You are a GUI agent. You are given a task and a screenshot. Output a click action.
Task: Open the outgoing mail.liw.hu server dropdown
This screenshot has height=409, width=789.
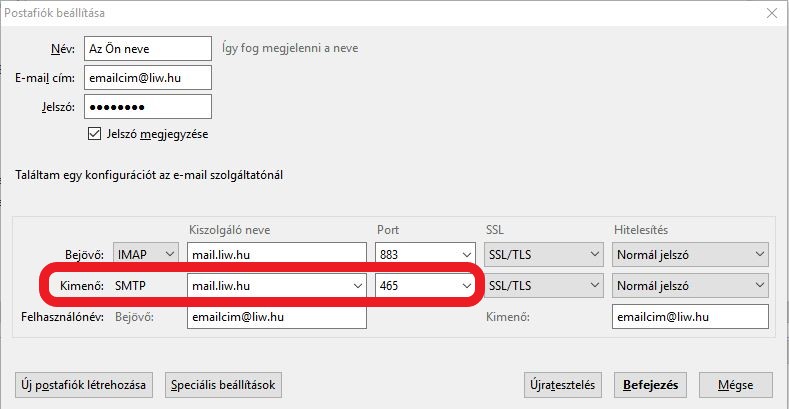pyautogui.click(x=277, y=286)
